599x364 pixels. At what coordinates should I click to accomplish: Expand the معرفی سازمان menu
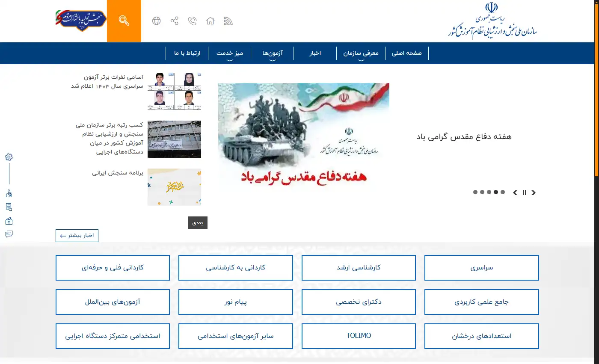[361, 53]
